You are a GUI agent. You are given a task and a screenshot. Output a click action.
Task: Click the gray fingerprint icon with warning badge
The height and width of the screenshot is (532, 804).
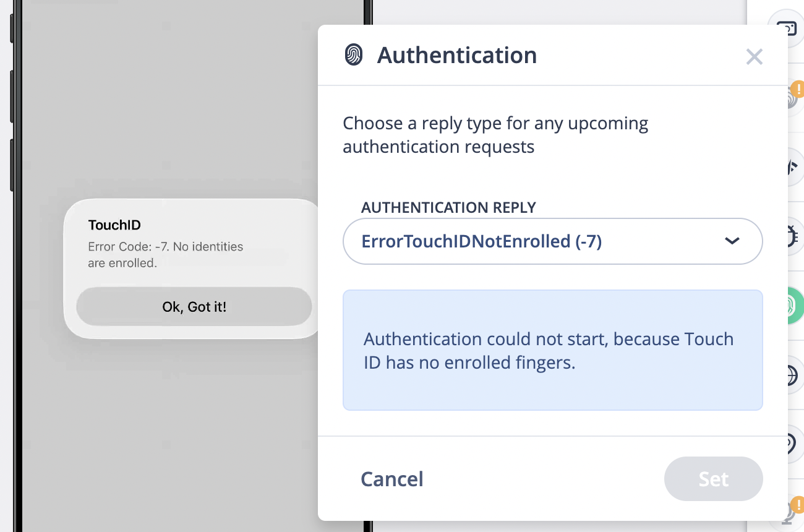pos(790,98)
